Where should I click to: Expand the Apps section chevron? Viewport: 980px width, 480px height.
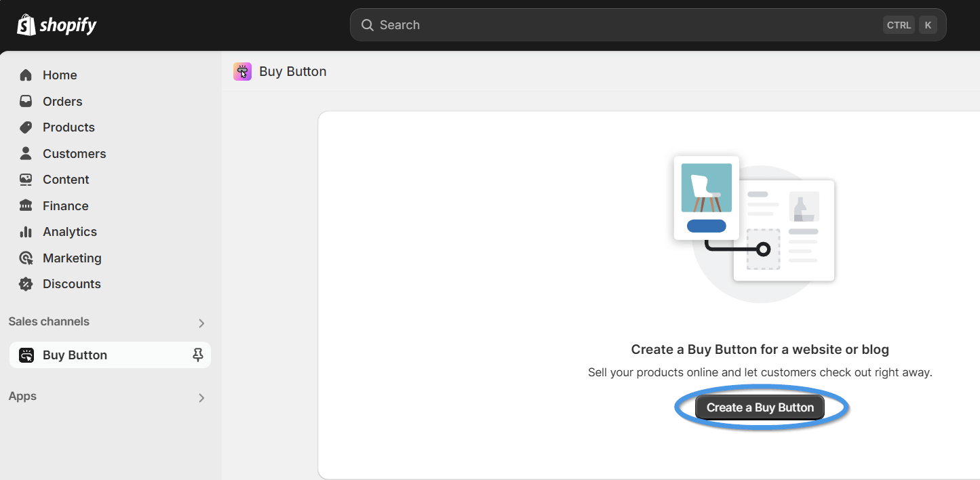[x=201, y=398]
